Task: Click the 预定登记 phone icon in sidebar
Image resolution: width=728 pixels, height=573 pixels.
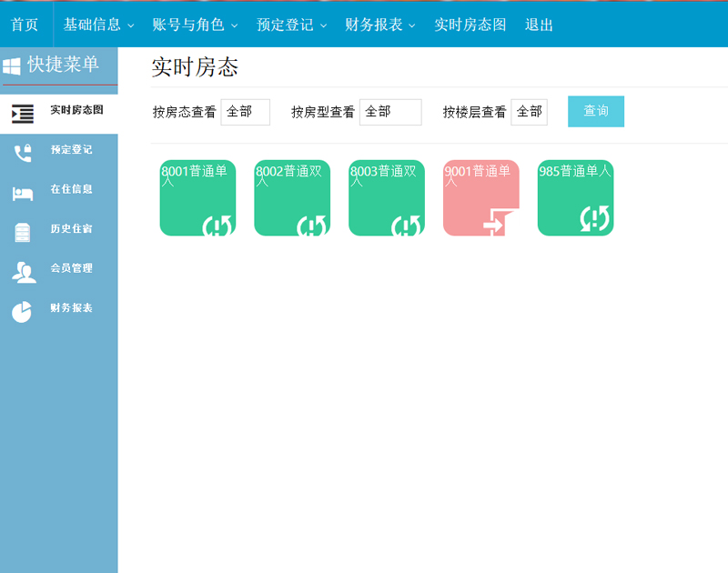Action: pos(23,153)
